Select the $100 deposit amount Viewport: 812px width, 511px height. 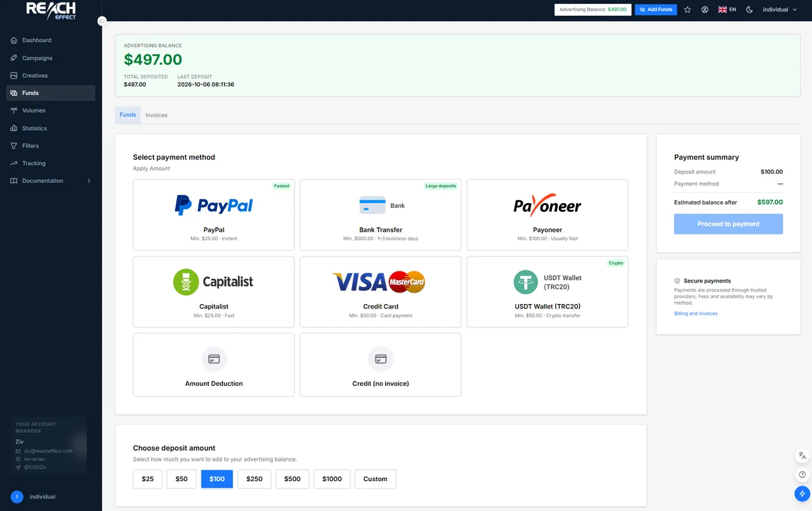point(217,479)
